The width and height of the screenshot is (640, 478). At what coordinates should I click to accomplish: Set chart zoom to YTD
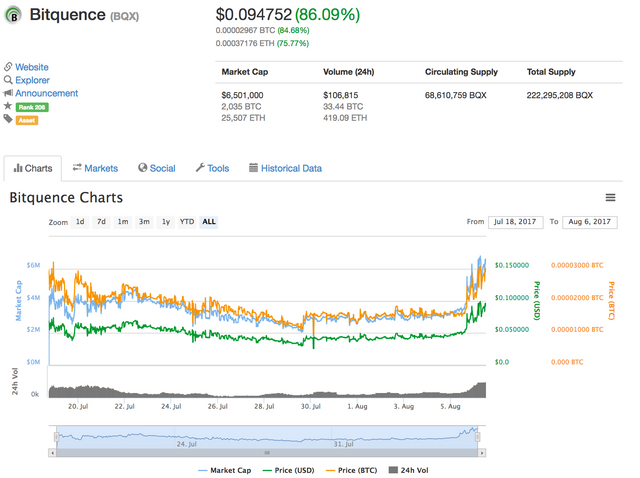(x=187, y=222)
